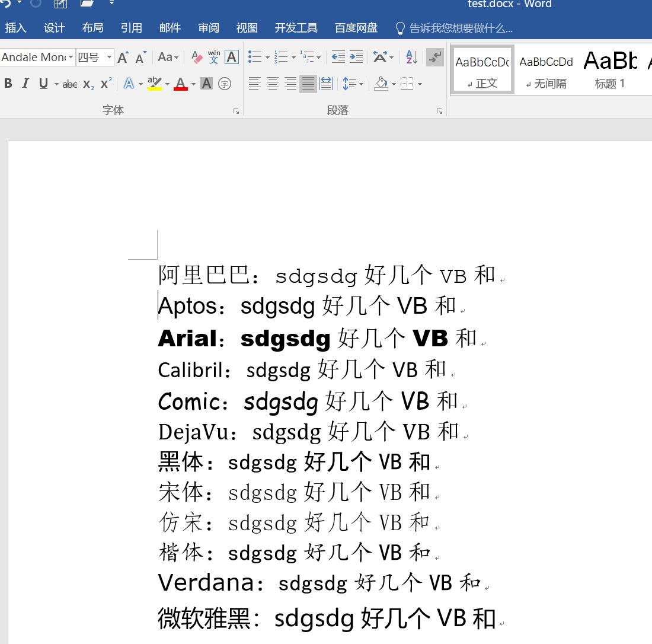
Task: Toggle Show/Hide paragraph marks icon
Action: pyautogui.click(x=435, y=57)
